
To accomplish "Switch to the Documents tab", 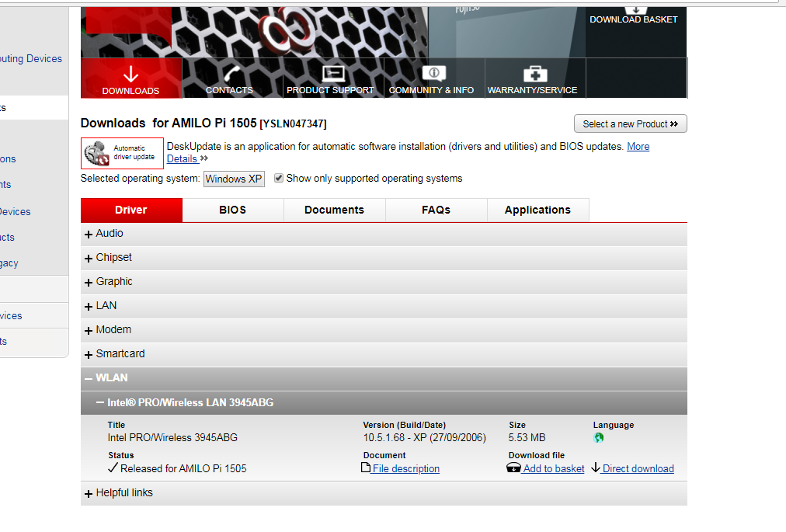I will tap(334, 210).
